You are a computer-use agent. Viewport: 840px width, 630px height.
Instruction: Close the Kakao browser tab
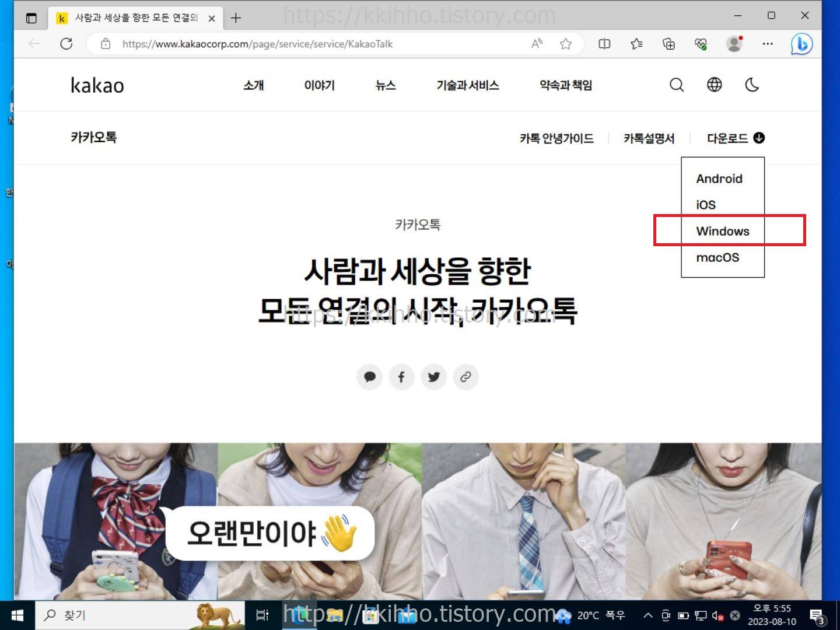tap(212, 19)
